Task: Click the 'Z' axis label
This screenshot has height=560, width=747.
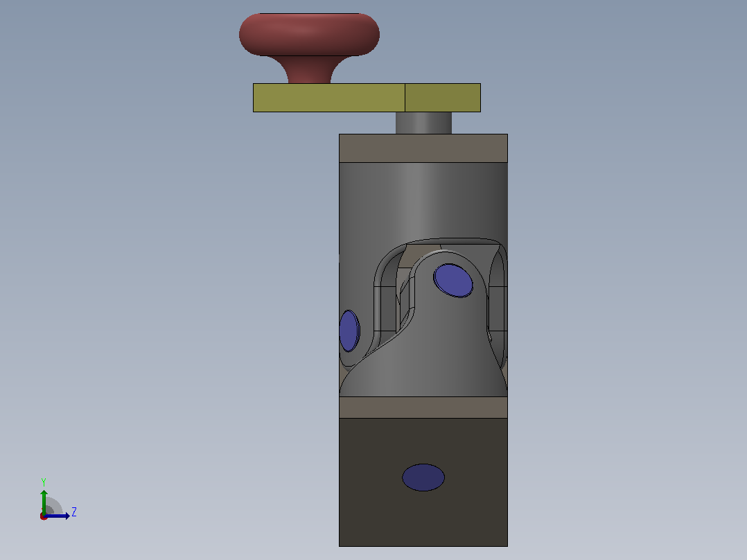Action: pyautogui.click(x=74, y=512)
